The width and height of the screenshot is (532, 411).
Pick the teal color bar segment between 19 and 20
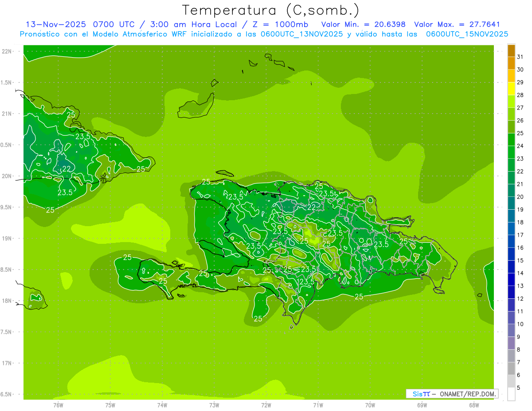tap(511, 203)
